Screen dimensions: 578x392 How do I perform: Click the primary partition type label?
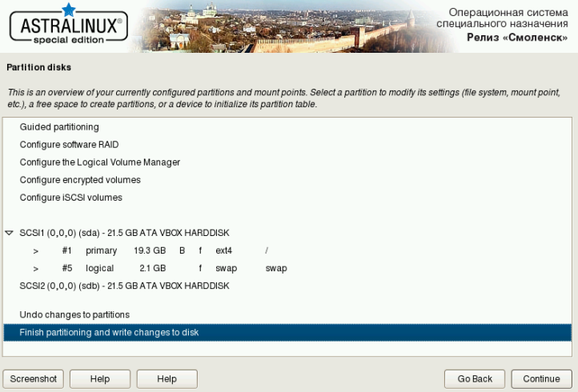(x=102, y=250)
